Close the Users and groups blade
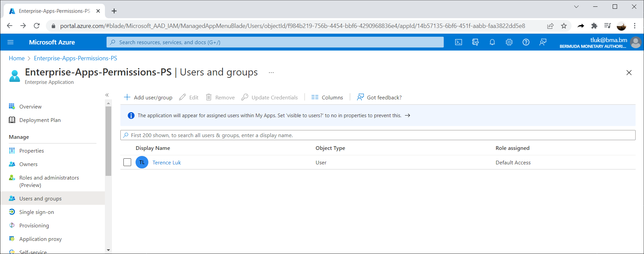Image resolution: width=644 pixels, height=254 pixels. tap(629, 72)
